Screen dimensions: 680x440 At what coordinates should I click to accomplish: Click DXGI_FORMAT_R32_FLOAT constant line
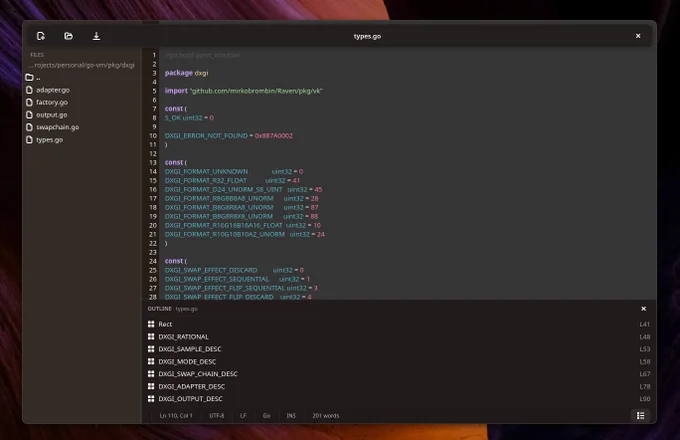pyautogui.click(x=232, y=180)
